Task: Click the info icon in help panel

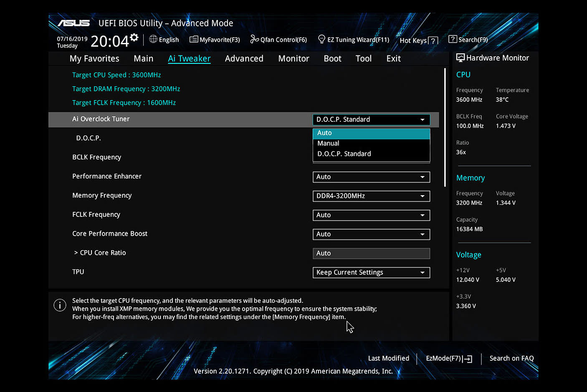Action: coord(60,305)
